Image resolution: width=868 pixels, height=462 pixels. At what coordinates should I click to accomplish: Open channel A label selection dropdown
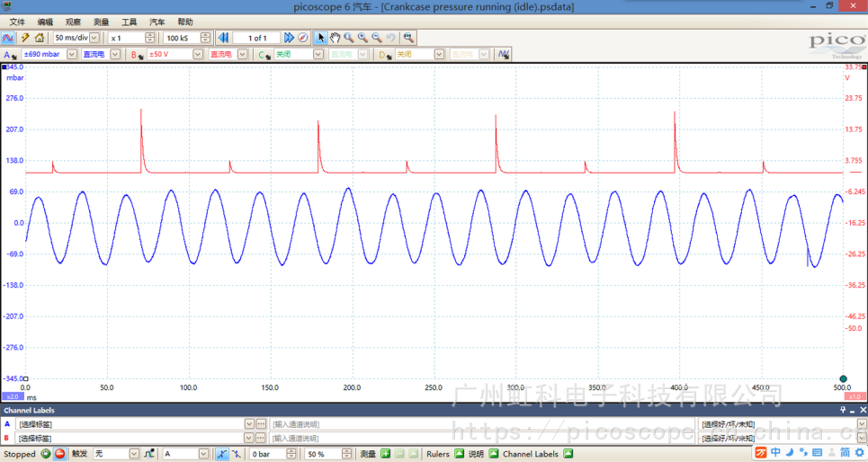tap(249, 424)
